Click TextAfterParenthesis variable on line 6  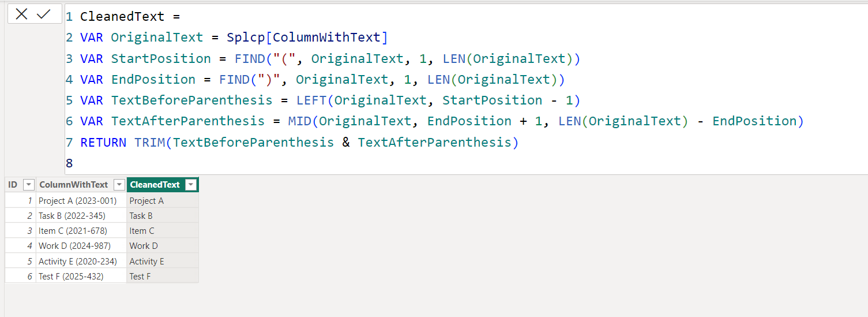click(188, 121)
